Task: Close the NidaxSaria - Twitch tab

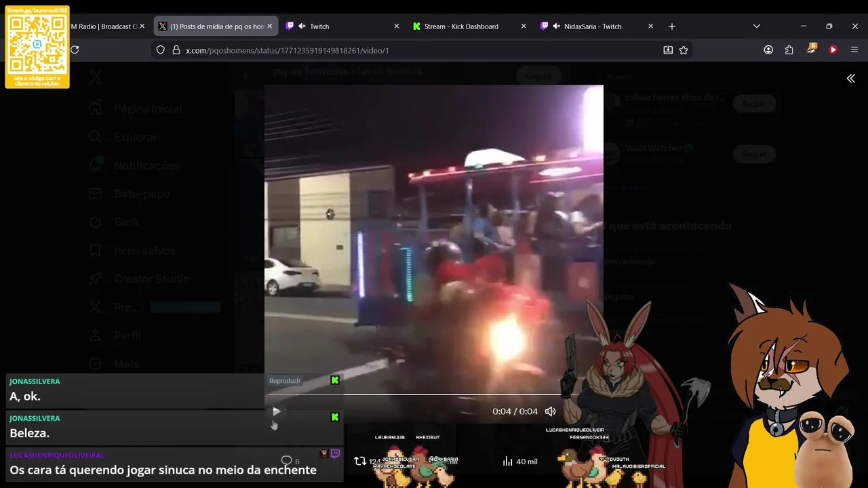Action: pos(650,26)
